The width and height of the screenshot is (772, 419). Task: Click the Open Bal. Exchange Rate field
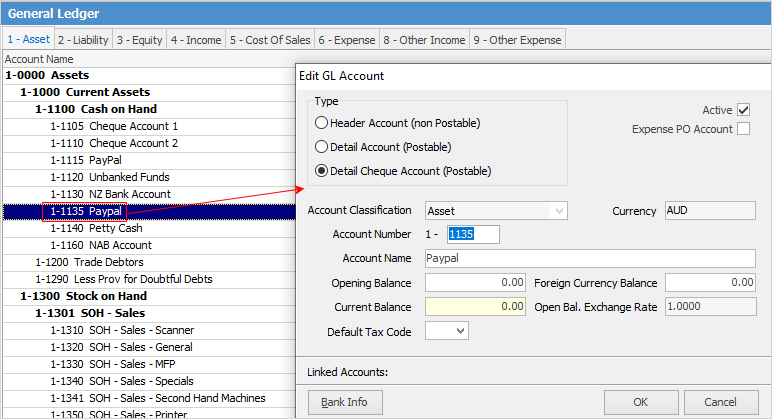pyautogui.click(x=710, y=306)
